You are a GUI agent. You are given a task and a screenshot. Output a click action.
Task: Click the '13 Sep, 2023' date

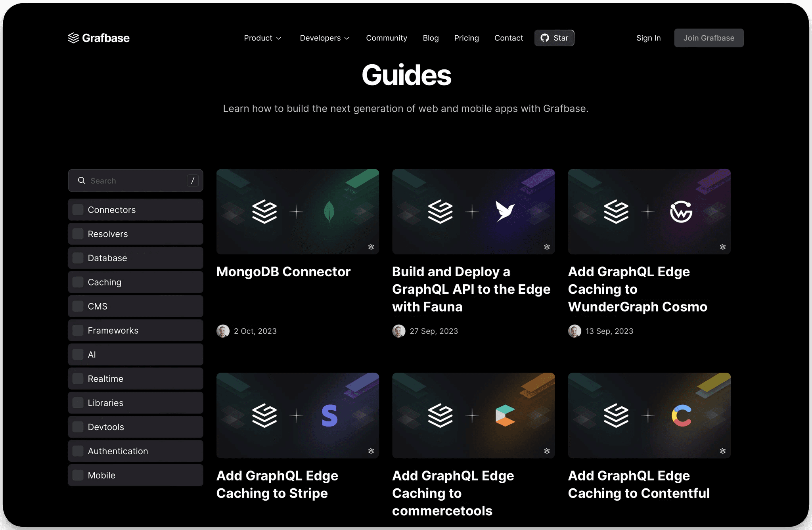(x=609, y=331)
